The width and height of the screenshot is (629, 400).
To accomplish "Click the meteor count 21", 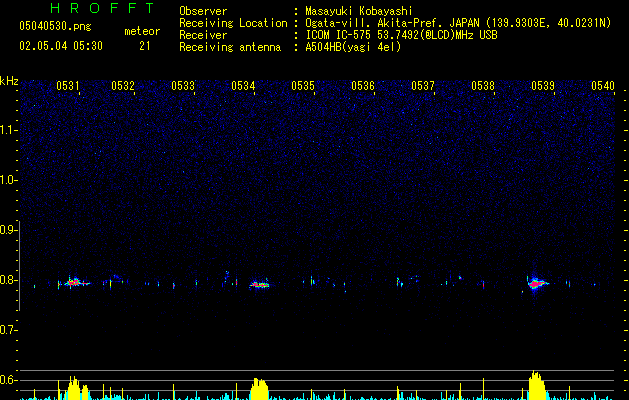I will 145,46.
